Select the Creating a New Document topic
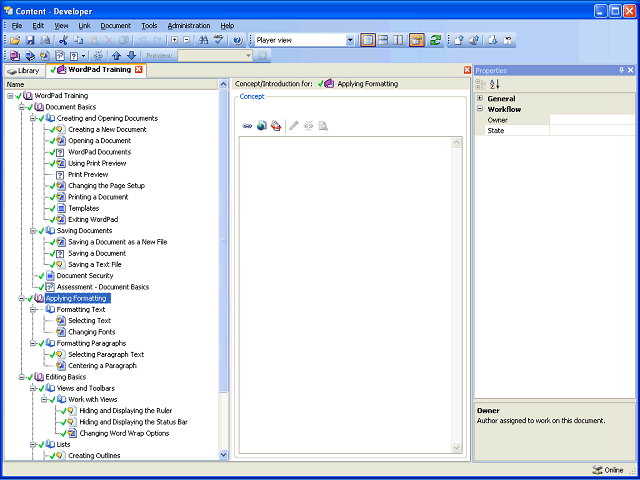Image resolution: width=640 pixels, height=480 pixels. click(x=107, y=129)
